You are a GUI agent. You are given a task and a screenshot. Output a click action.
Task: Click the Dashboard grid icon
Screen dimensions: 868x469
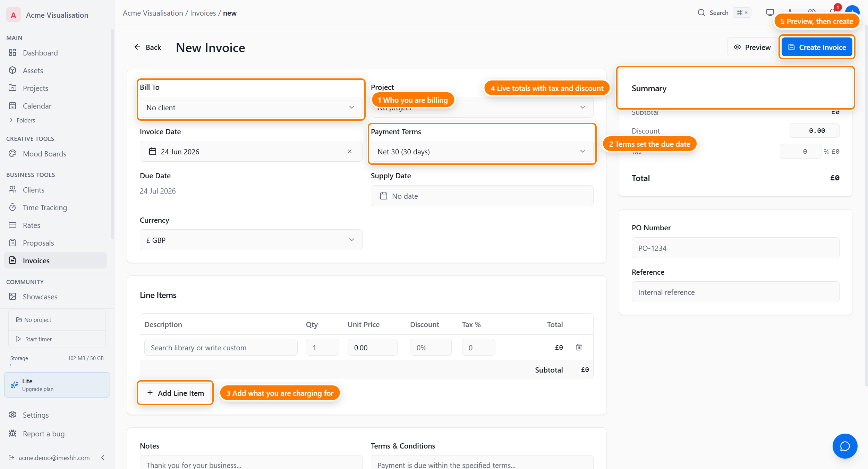12,52
